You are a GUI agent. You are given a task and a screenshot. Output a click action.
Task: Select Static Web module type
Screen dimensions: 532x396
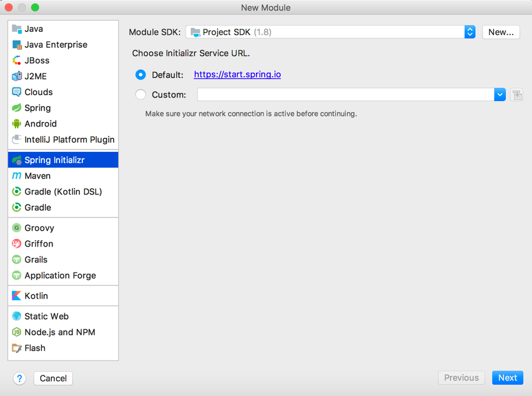(x=46, y=316)
